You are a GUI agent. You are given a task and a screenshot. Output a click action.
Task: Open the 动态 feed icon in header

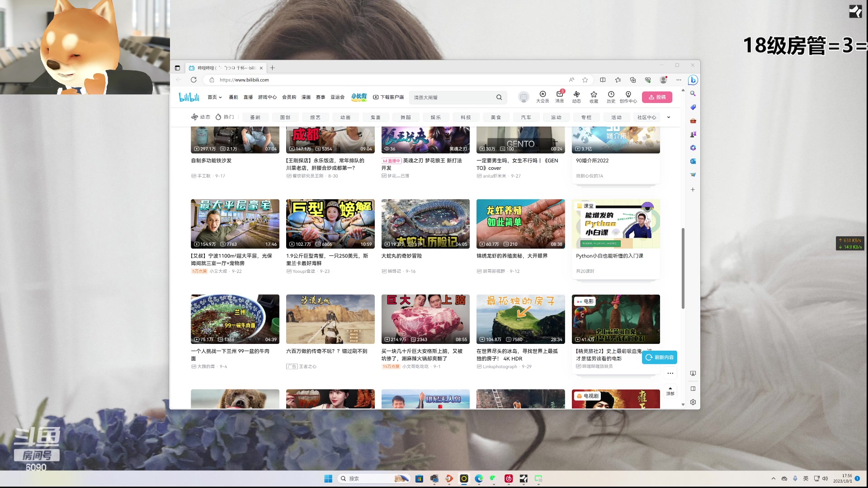click(576, 97)
